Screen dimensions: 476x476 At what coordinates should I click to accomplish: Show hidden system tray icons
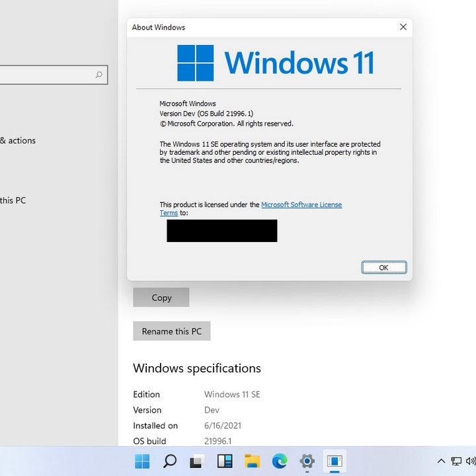point(441,461)
